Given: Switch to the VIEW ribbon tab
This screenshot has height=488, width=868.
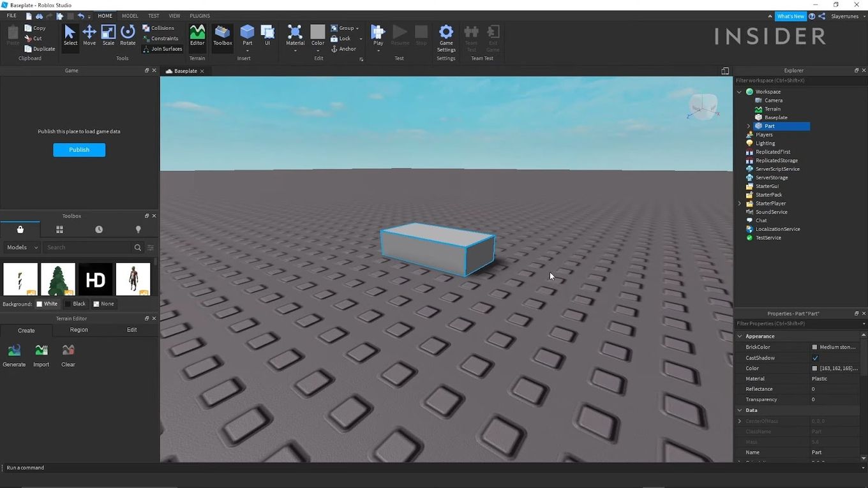Looking at the screenshot, I should tap(174, 16).
